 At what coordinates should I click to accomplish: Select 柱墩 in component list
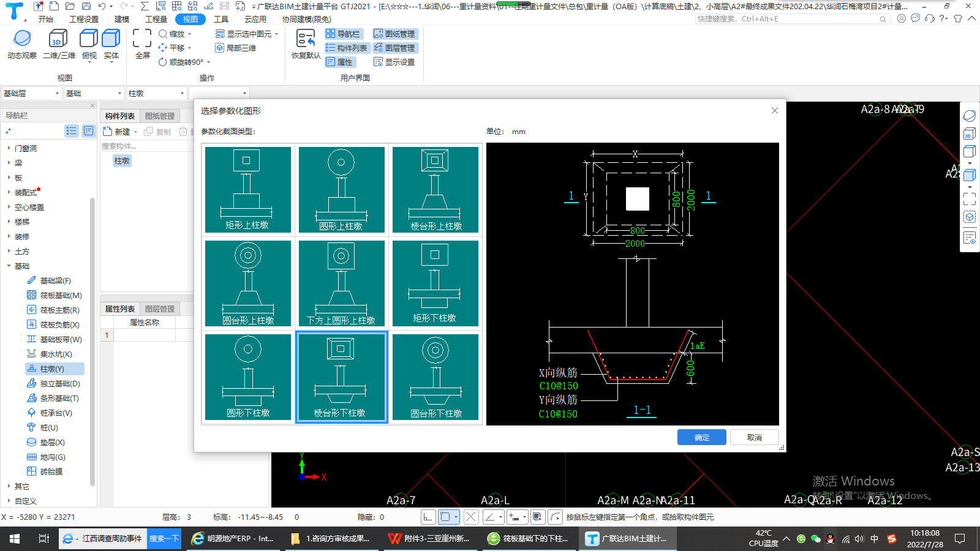[122, 160]
